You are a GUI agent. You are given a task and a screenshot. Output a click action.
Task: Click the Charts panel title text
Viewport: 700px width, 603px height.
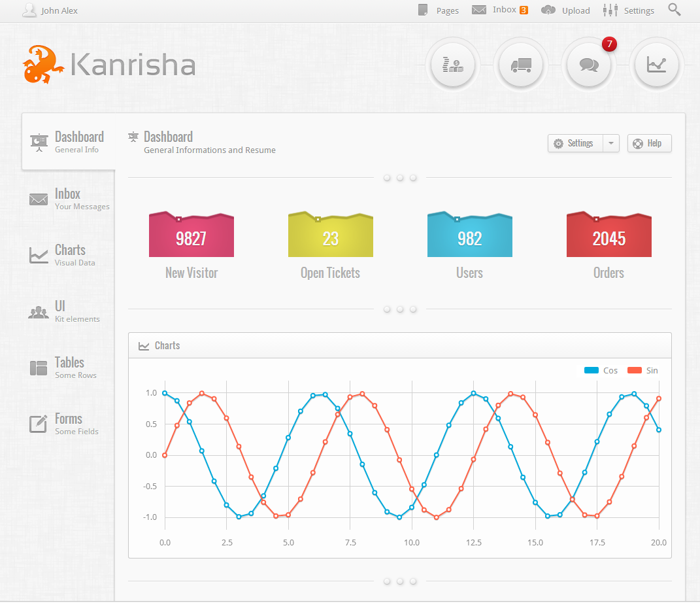click(167, 346)
